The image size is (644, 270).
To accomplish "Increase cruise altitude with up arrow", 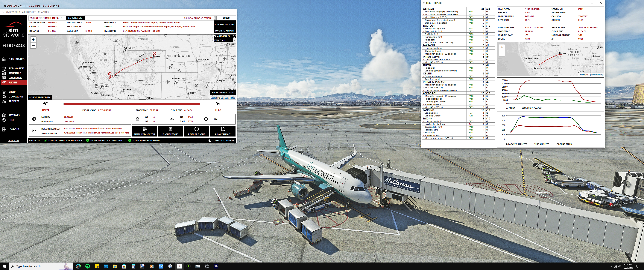I will pos(215,17).
